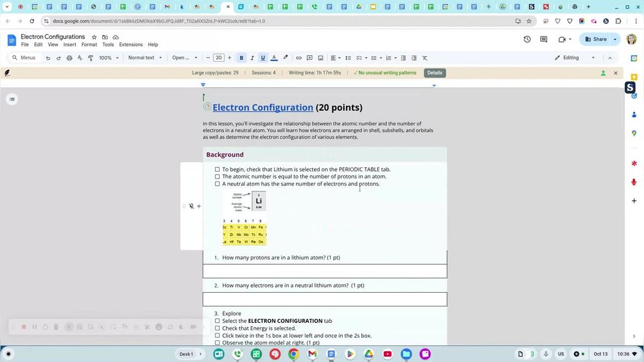Image resolution: width=644 pixels, height=362 pixels.
Task: Check the 'A neutral atom has' checkbox
Action: click(217, 184)
